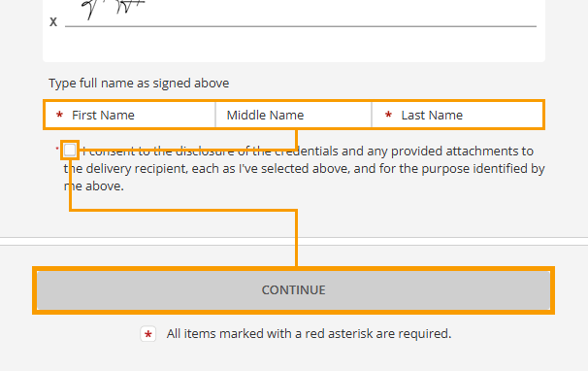Image resolution: width=588 pixels, height=371 pixels.
Task: Click the red asterisk before First Name
Action: (59, 115)
